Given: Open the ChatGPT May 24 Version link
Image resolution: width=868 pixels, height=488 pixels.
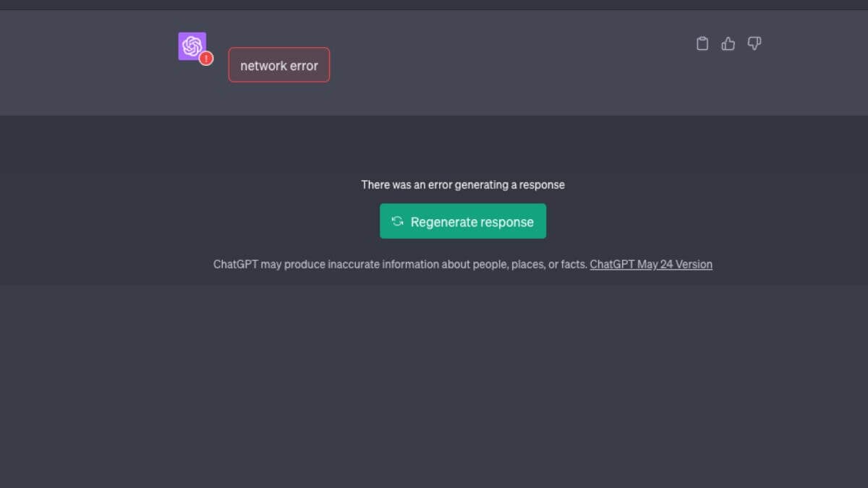Looking at the screenshot, I should [x=651, y=265].
